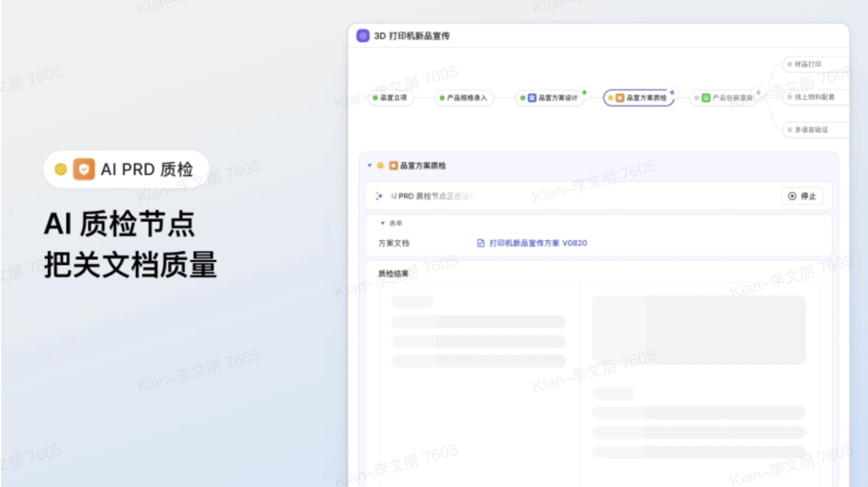The width and height of the screenshot is (868, 487).
Task: Click the AI 质检节点 headline text
Action: click(119, 223)
